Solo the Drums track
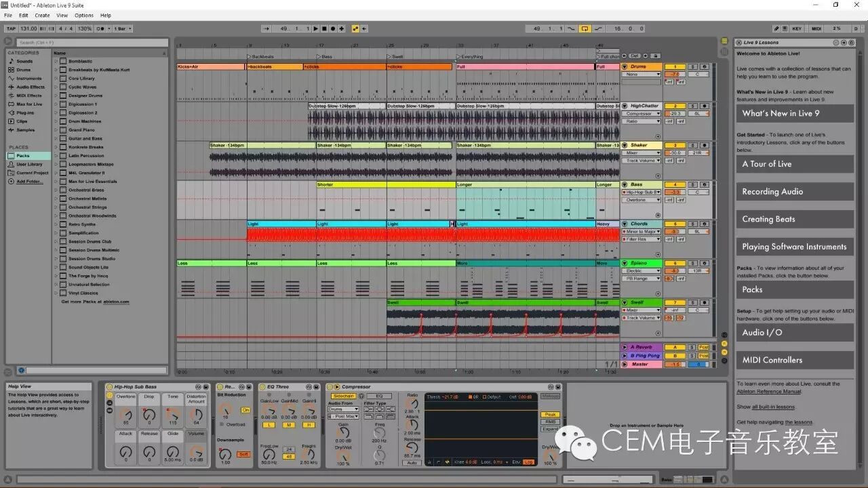Image resolution: width=868 pixels, height=488 pixels. click(x=693, y=66)
